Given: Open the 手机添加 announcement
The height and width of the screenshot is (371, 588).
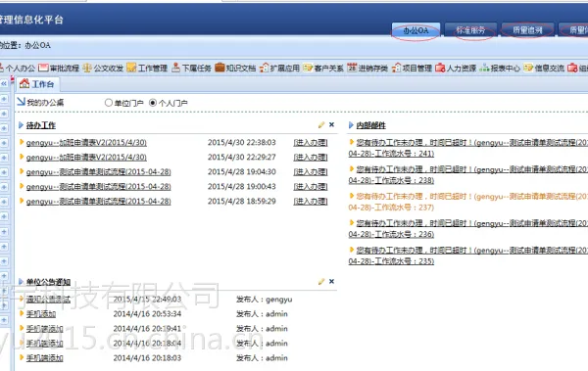Looking at the screenshot, I should [x=41, y=314].
